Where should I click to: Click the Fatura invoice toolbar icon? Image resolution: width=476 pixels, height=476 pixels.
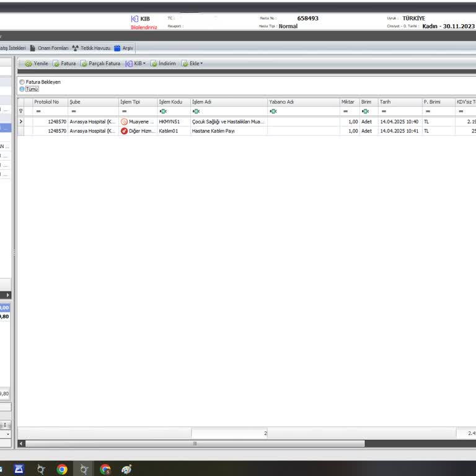click(56, 63)
